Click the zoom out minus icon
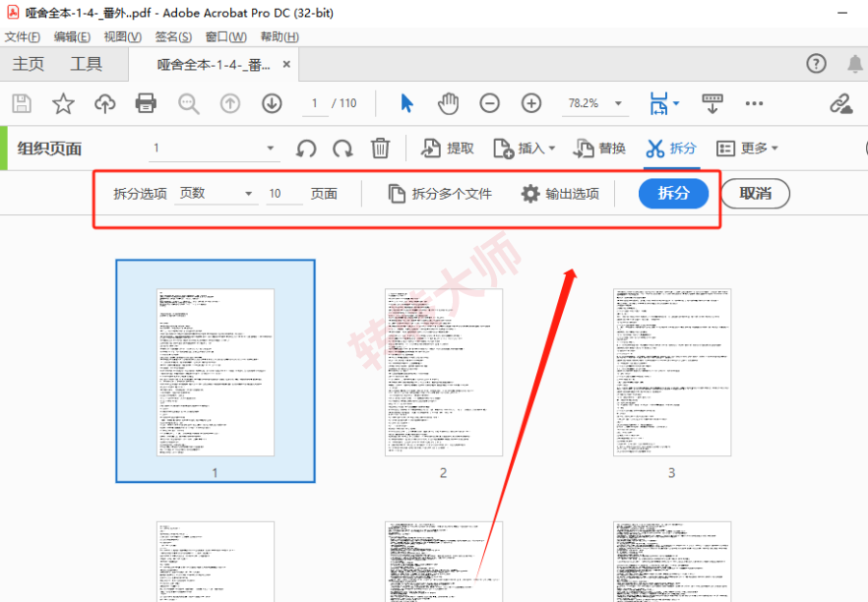868x602 pixels. click(489, 103)
